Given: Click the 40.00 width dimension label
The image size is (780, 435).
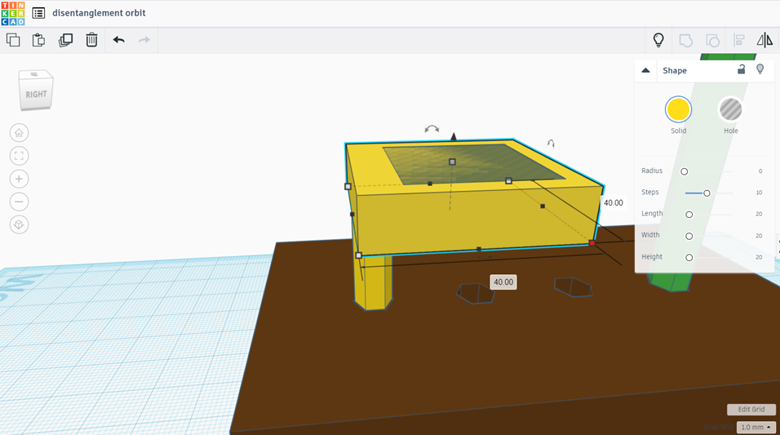Looking at the screenshot, I should click(503, 282).
